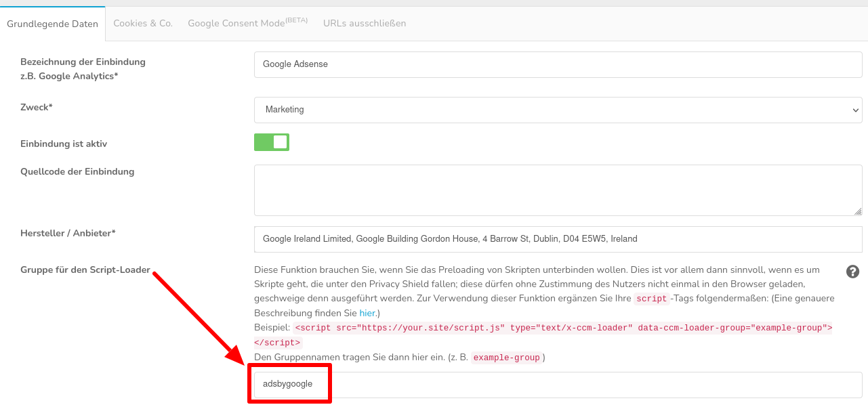Open the Google Consent Mode tab

tap(247, 23)
